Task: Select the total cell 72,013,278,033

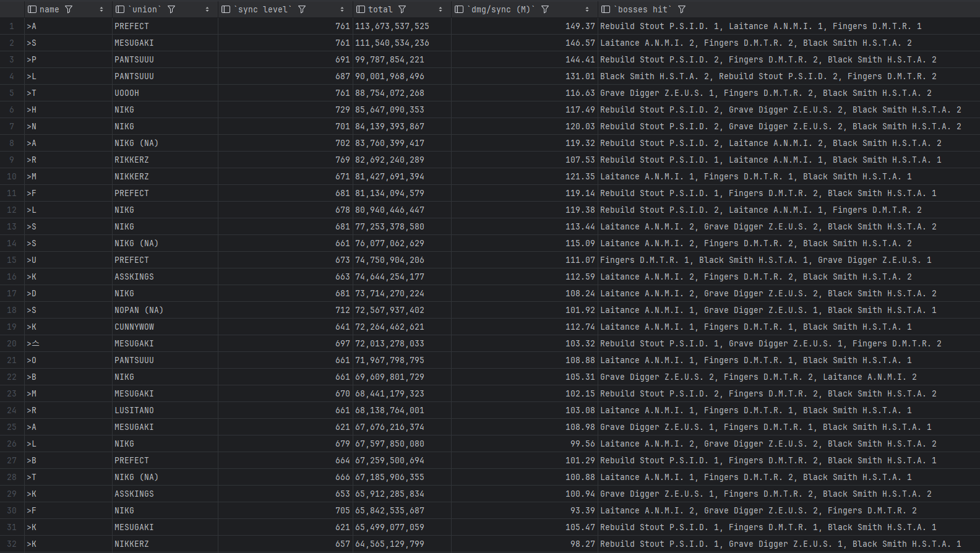Action: click(x=402, y=343)
